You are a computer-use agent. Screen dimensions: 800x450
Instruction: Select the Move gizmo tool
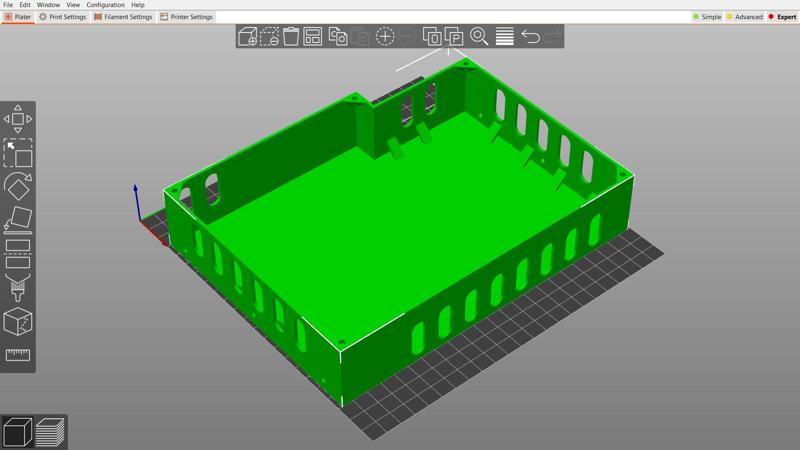coord(18,120)
